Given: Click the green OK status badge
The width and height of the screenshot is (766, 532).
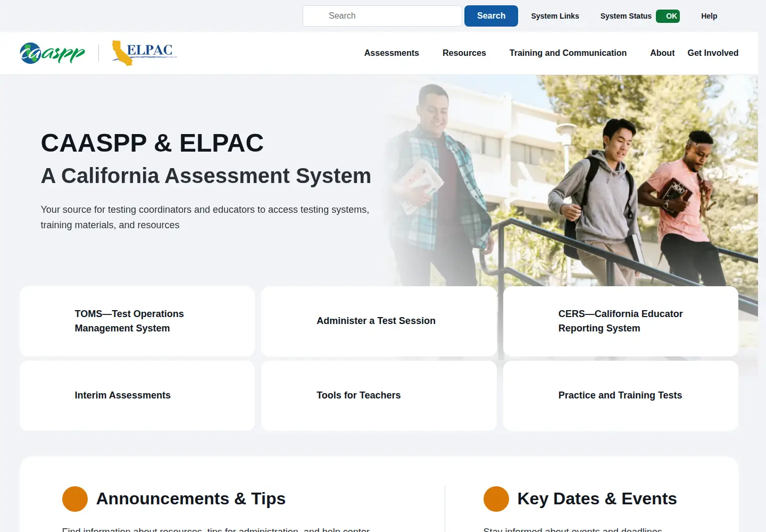Looking at the screenshot, I should click(x=668, y=16).
